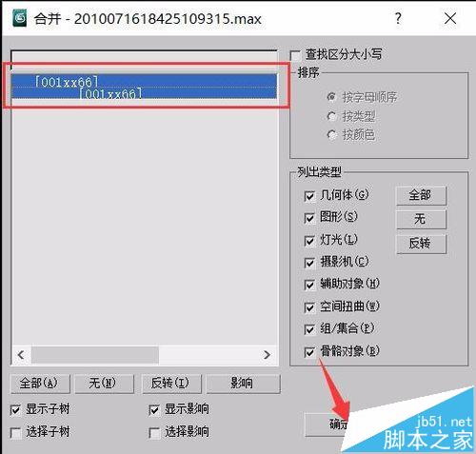Toggle 骨骼对象(B) checkbox
Viewport: 476px width, 454px height.
(x=309, y=352)
